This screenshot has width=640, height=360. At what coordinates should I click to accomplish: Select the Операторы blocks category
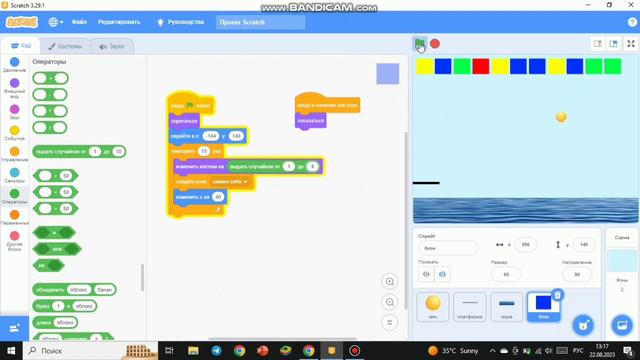[x=14, y=196]
